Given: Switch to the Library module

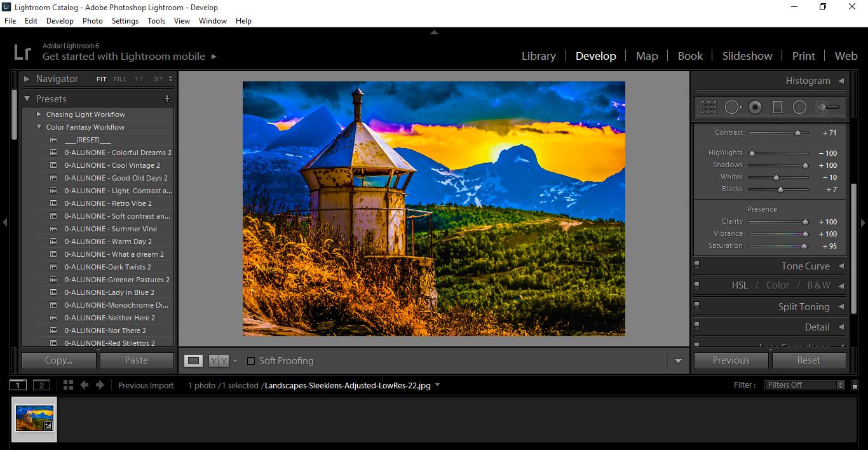Looking at the screenshot, I should coord(538,56).
